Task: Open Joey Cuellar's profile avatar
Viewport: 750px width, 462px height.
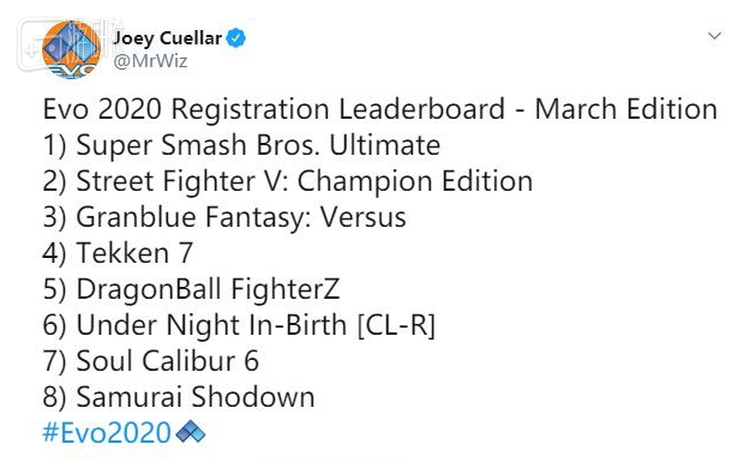Action: pos(72,49)
